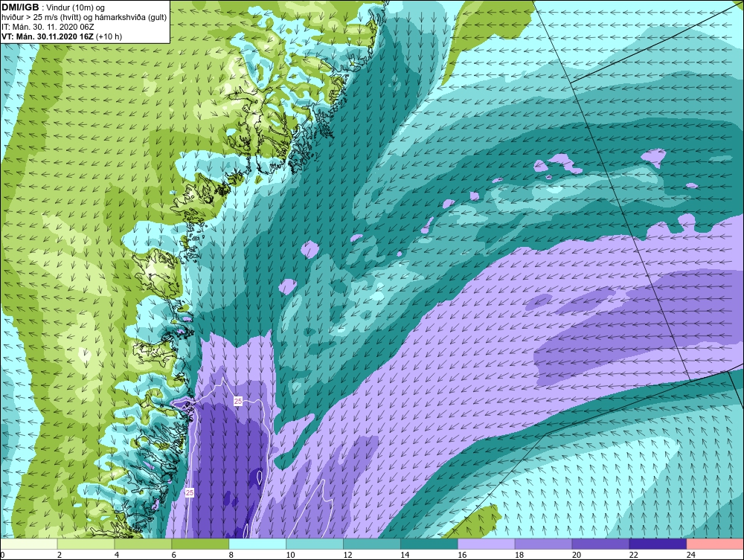This screenshot has height=560, width=744.
Task: Click the 6–8 m/s olive green legend swatch
Action: coord(200,544)
